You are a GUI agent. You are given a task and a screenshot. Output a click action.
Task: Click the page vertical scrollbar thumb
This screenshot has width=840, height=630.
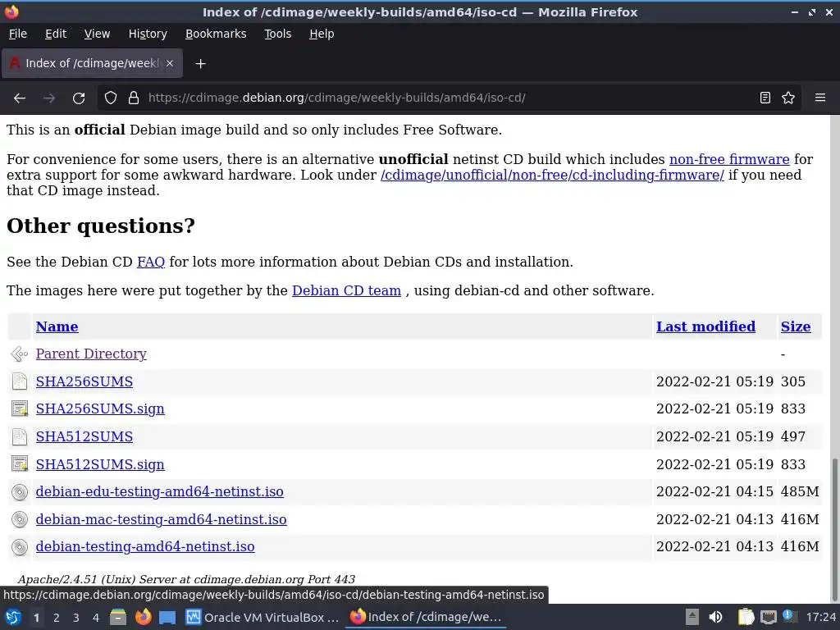[x=834, y=530]
